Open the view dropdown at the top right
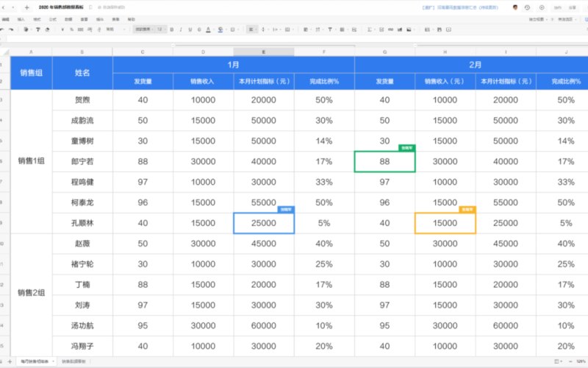 (538, 19)
